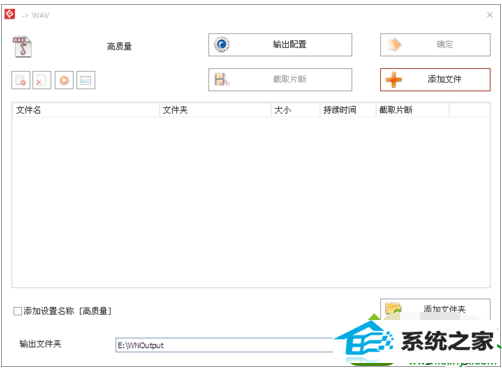502x368 pixels.
Task: Sort by 文件夹 column header
Action: (215, 110)
